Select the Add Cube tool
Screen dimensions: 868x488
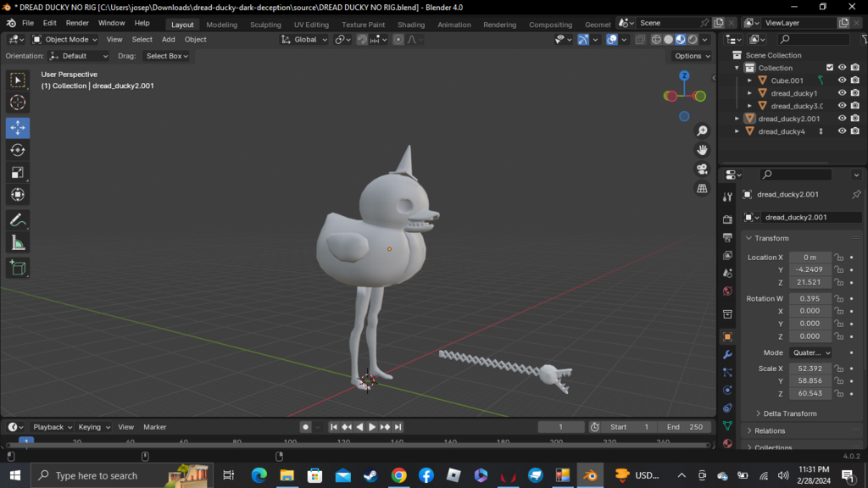pos(18,268)
